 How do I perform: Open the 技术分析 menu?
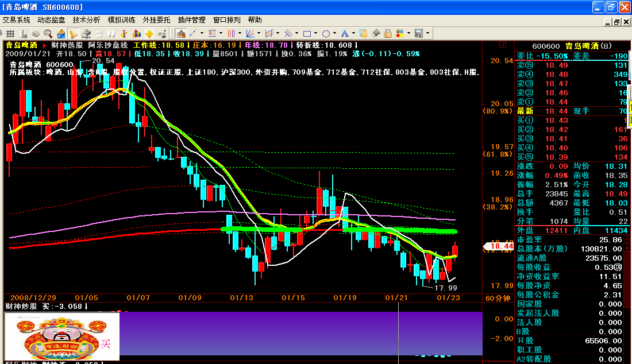point(86,20)
